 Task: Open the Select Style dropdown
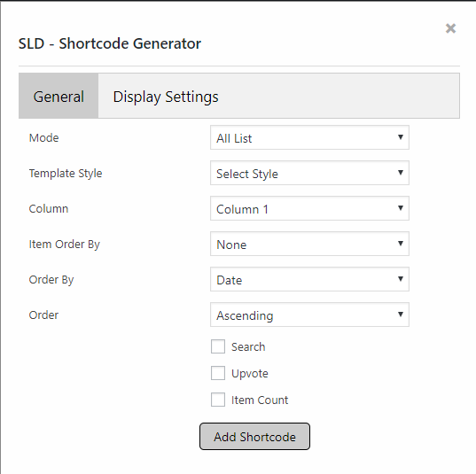[x=309, y=173]
